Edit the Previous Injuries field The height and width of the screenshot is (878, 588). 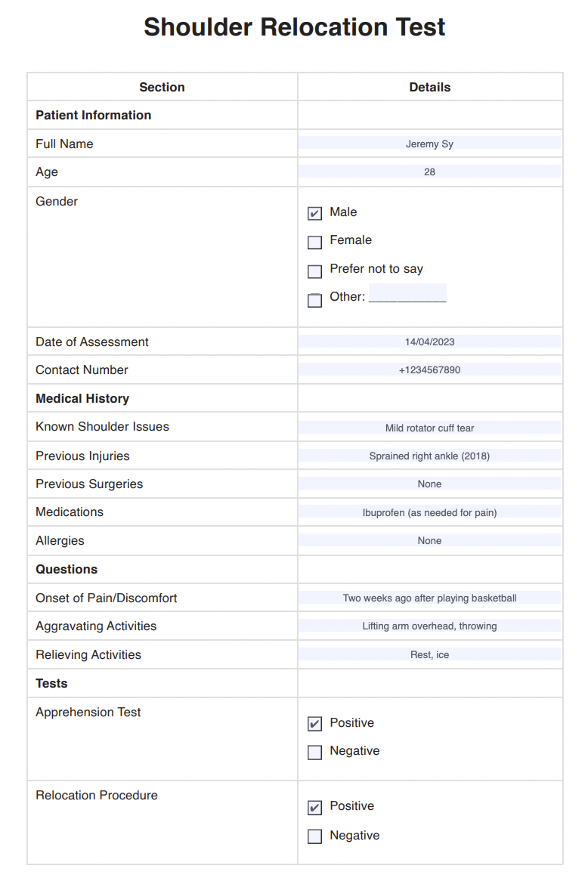(x=429, y=456)
